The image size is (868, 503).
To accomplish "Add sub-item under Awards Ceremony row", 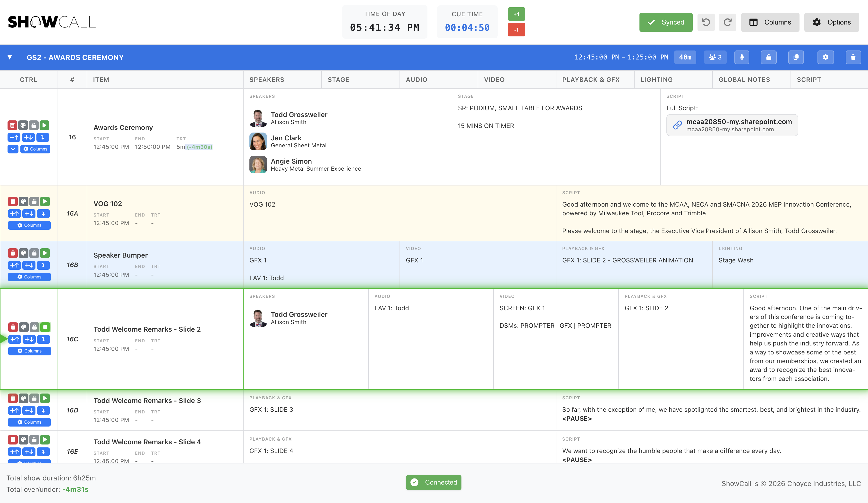I will (x=43, y=137).
